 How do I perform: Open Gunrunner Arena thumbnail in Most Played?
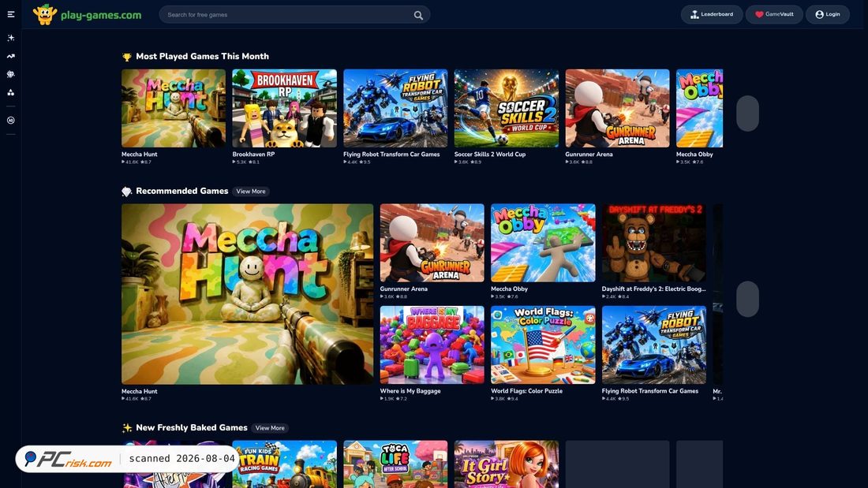tap(617, 109)
